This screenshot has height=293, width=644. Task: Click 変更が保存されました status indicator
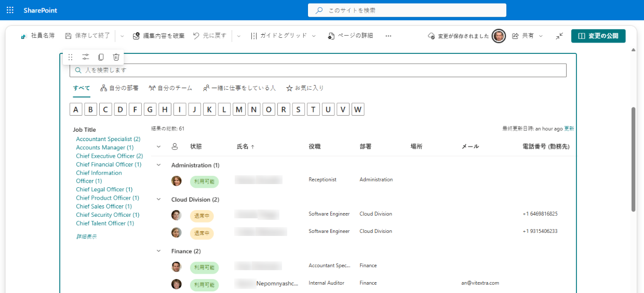459,36
